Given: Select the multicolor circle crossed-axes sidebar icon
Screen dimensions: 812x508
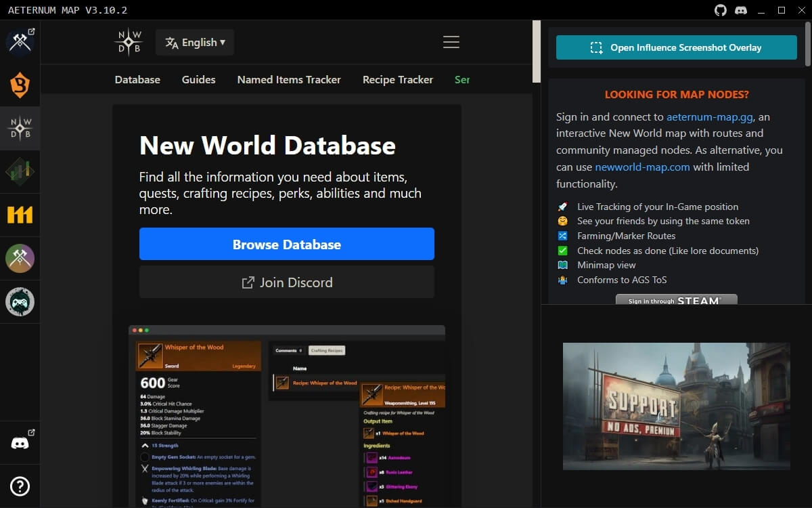Looking at the screenshot, I should (20, 259).
